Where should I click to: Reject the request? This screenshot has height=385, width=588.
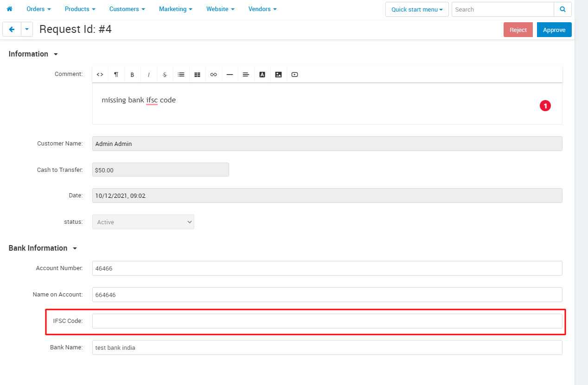518,30
